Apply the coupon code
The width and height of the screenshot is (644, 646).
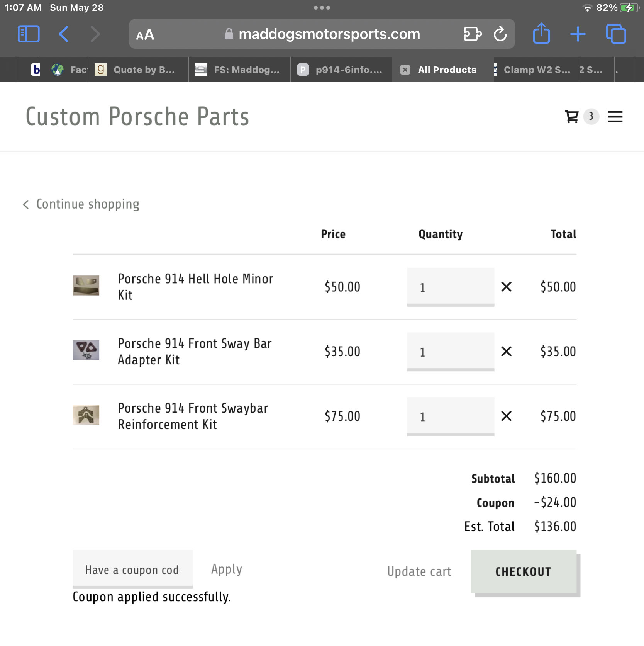227,569
